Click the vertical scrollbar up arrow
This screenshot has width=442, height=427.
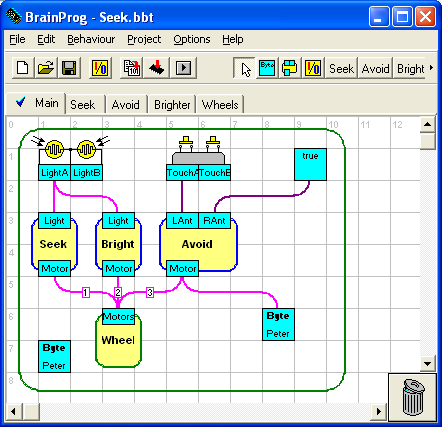click(428, 125)
